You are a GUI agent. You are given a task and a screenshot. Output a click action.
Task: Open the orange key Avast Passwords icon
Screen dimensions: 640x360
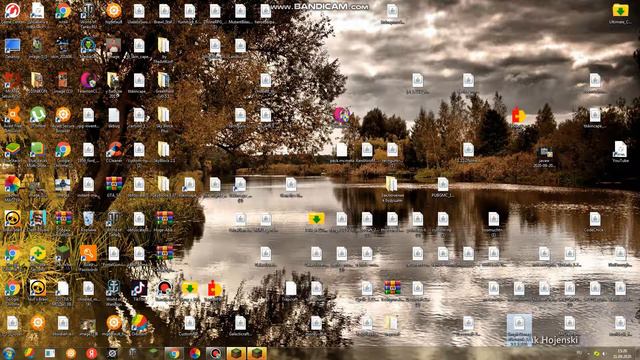88,253
